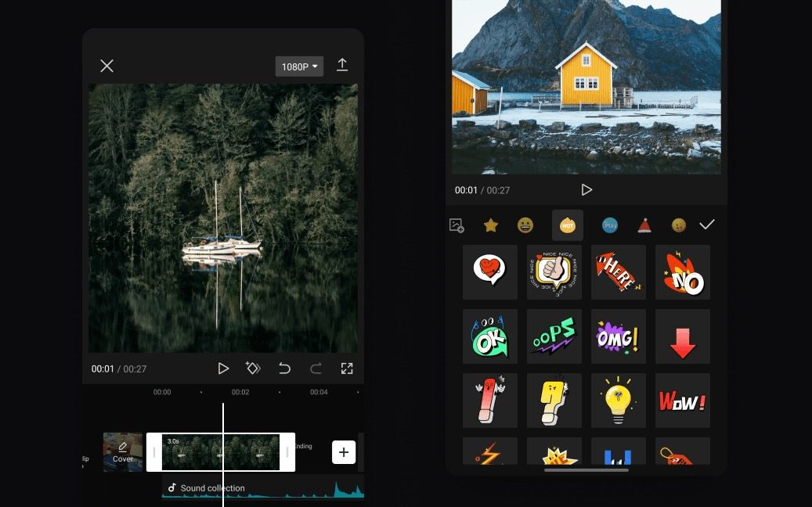This screenshot has height=507, width=812.
Task: Close the editor with the X icon
Action: coord(107,67)
